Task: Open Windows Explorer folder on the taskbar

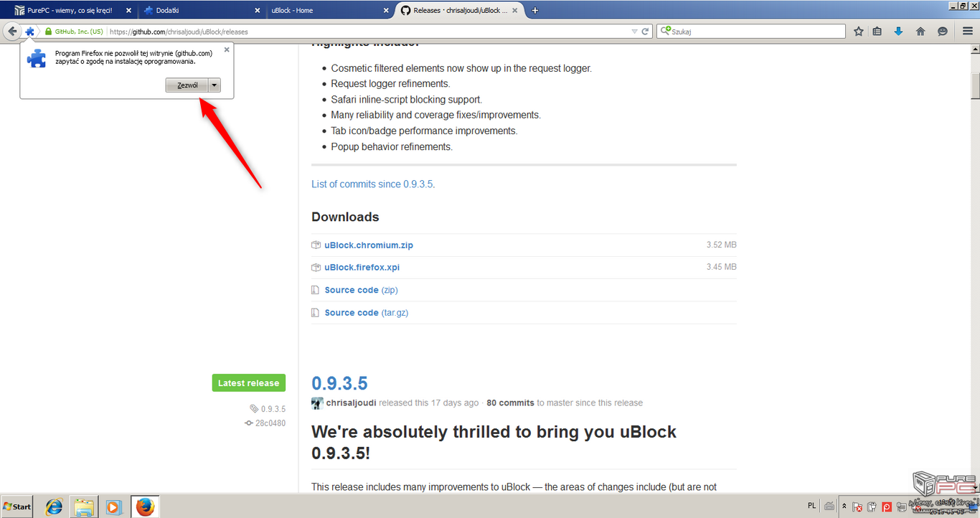Action: coord(84,507)
